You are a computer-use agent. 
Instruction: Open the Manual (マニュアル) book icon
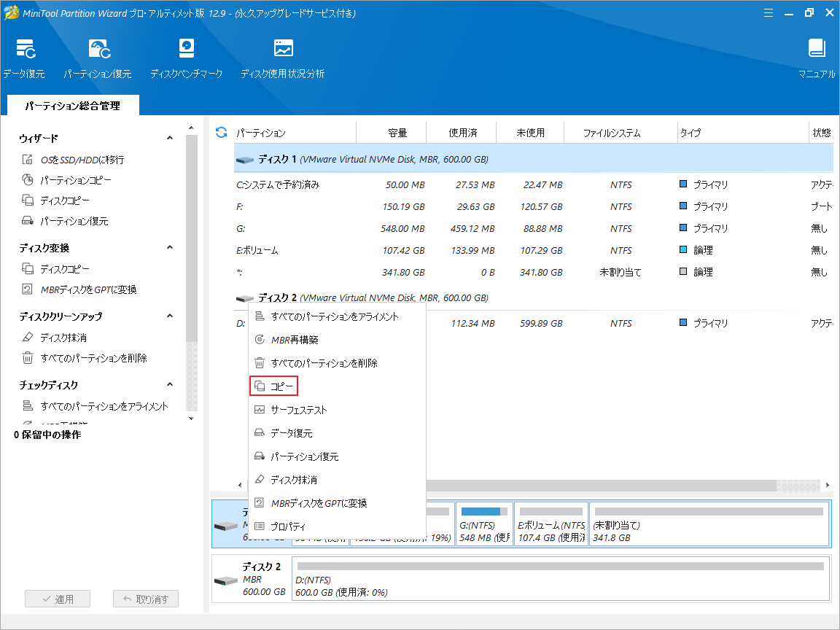tap(817, 49)
